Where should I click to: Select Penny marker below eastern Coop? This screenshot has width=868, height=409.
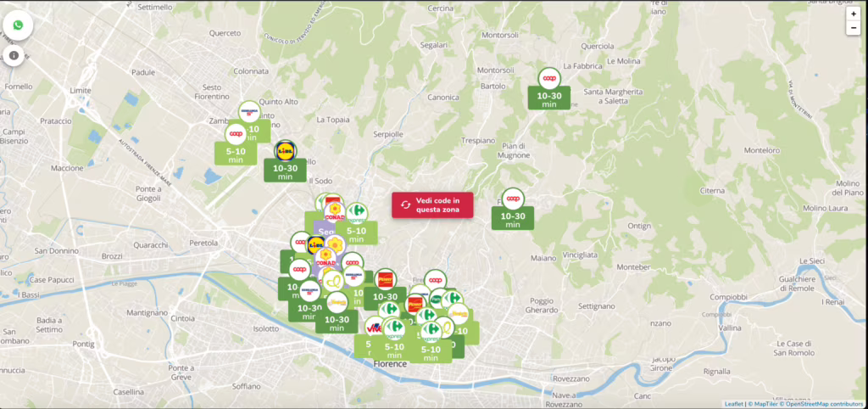coord(415,305)
